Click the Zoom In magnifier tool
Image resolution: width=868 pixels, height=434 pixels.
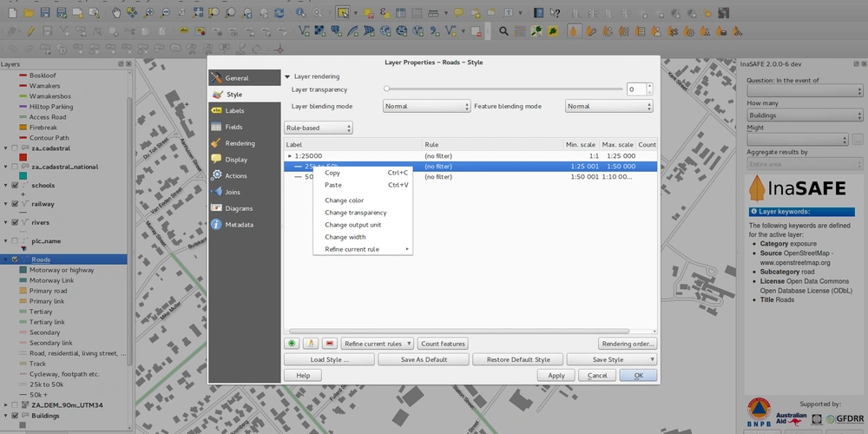(x=148, y=13)
